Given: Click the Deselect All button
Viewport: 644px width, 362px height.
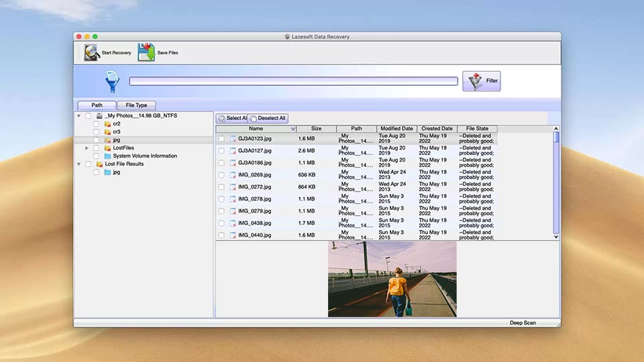Looking at the screenshot, I should point(268,118).
